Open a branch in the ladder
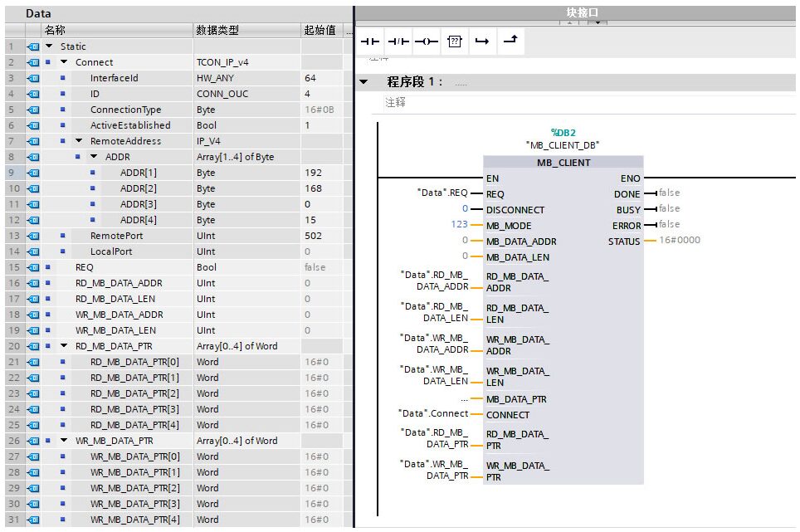This screenshot has width=800, height=532. 482,41
